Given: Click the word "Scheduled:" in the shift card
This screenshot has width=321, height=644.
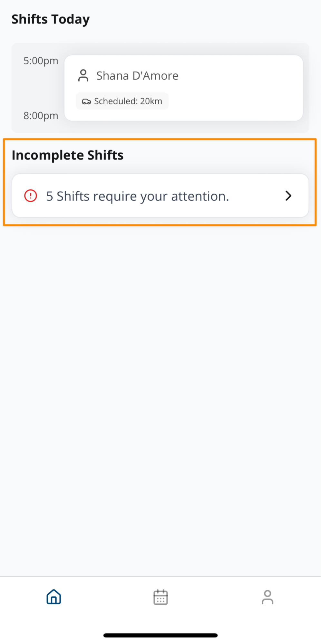Looking at the screenshot, I should [116, 101].
